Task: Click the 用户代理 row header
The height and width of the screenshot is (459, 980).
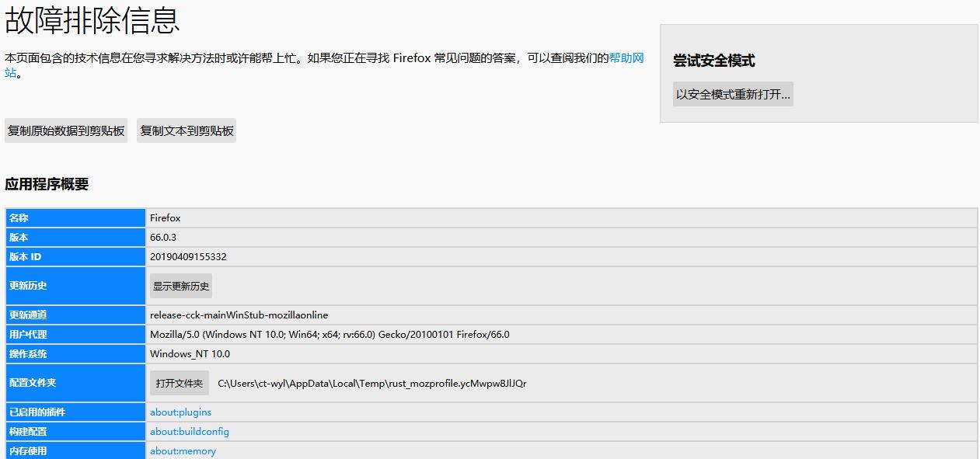Action: pos(75,335)
